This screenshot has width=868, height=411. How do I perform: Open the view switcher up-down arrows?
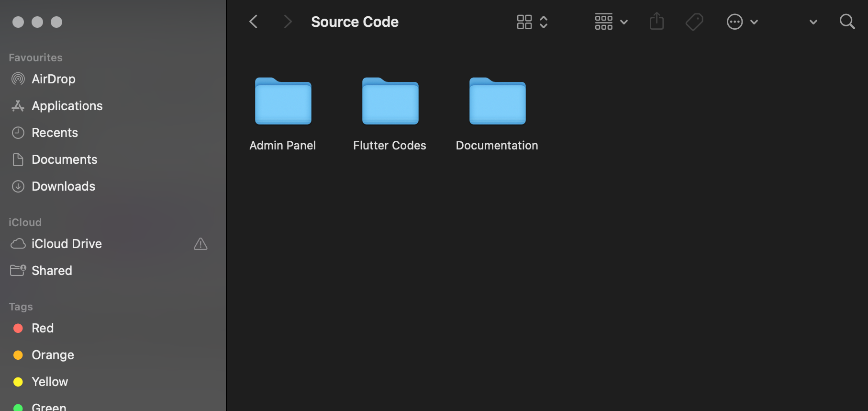tap(544, 22)
